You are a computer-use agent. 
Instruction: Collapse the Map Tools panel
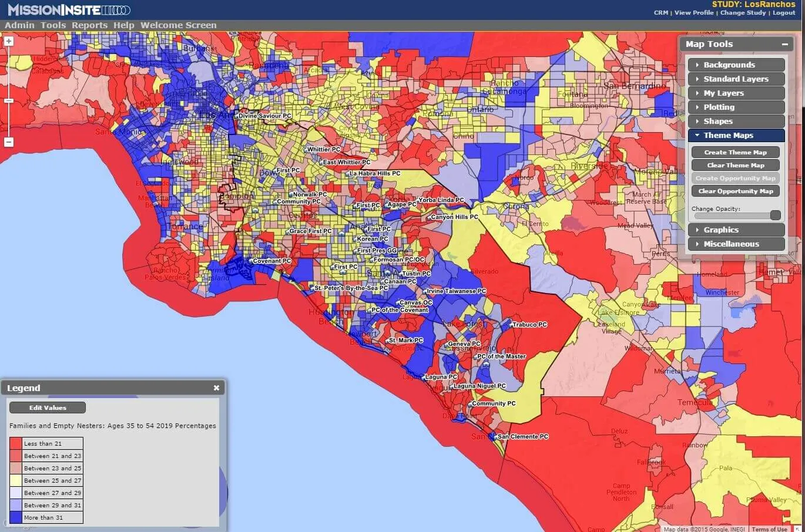pos(784,45)
